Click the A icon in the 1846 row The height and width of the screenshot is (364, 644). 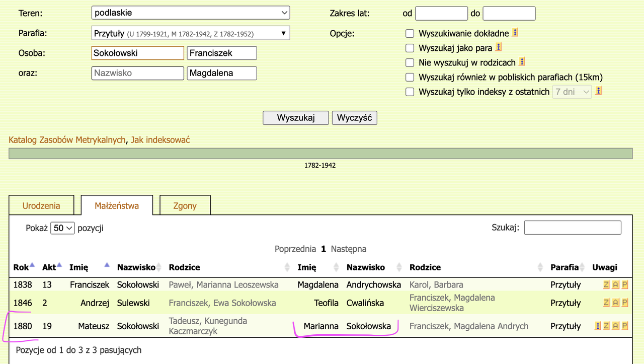[616, 303]
